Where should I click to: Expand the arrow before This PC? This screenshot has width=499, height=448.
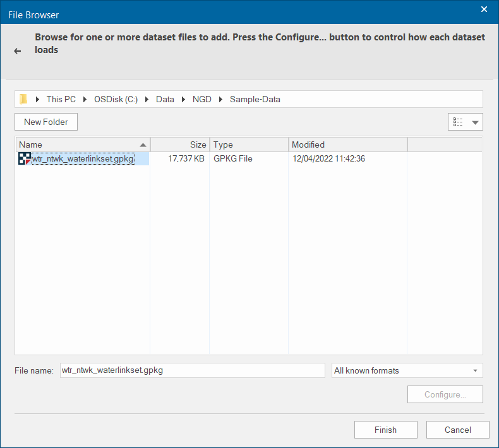point(37,100)
